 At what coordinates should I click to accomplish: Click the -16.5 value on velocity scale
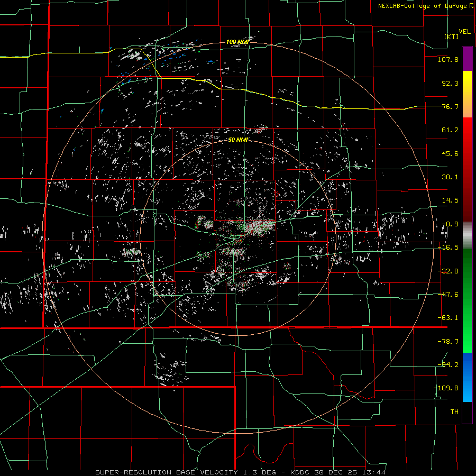tap(448, 248)
